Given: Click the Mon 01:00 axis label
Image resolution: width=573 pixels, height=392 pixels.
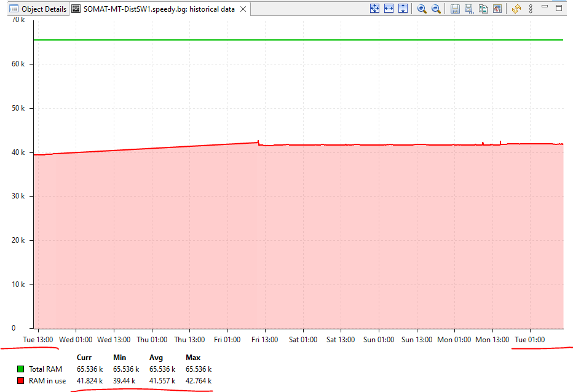Looking at the screenshot, I should pos(454,340).
